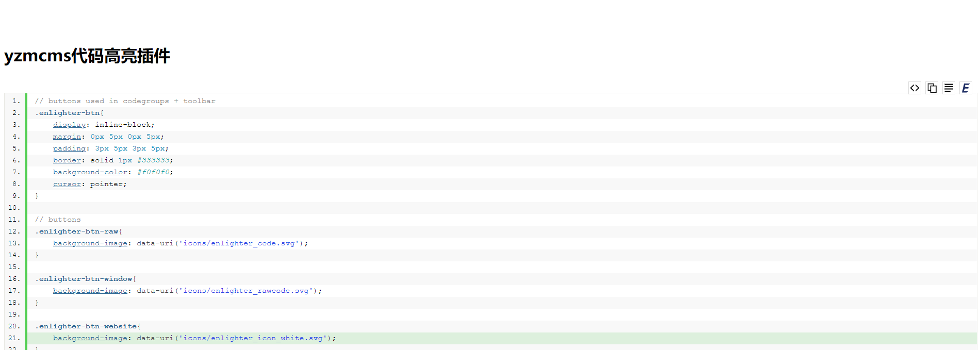
Task: Select the "cursor" property on line 8
Action: [x=67, y=184]
